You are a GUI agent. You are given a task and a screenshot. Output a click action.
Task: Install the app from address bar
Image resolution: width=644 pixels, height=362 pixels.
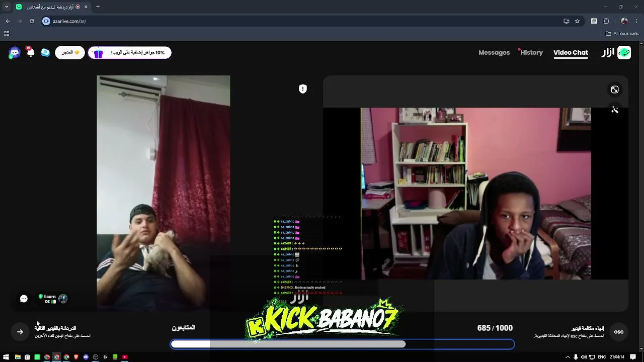click(566, 21)
